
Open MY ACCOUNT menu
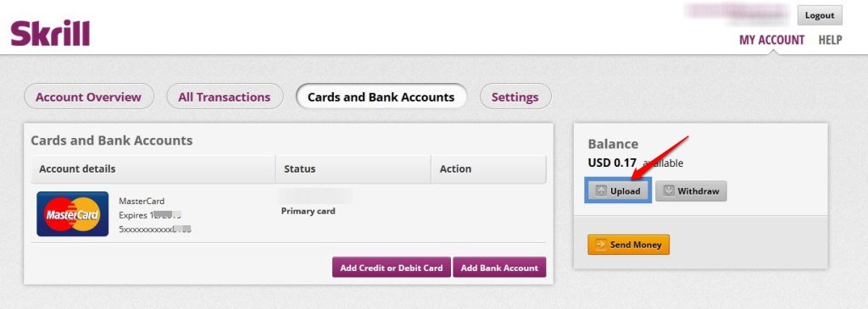(771, 40)
